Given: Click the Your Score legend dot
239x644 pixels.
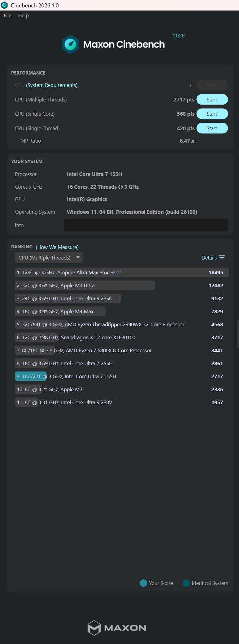Looking at the screenshot, I should click(x=143, y=583).
